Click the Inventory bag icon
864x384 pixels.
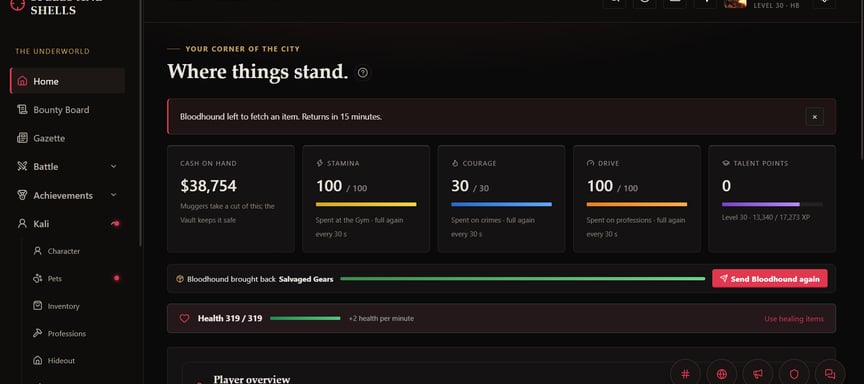coord(37,305)
